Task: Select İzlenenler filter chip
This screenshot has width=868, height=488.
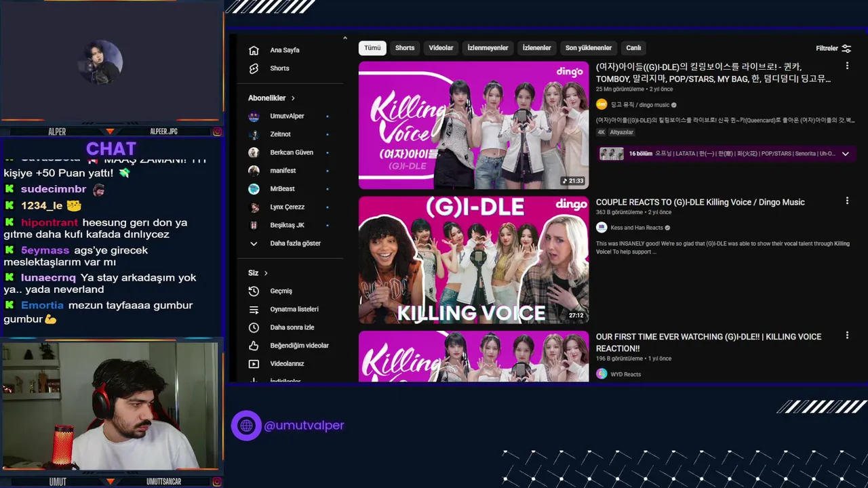Action: point(536,48)
